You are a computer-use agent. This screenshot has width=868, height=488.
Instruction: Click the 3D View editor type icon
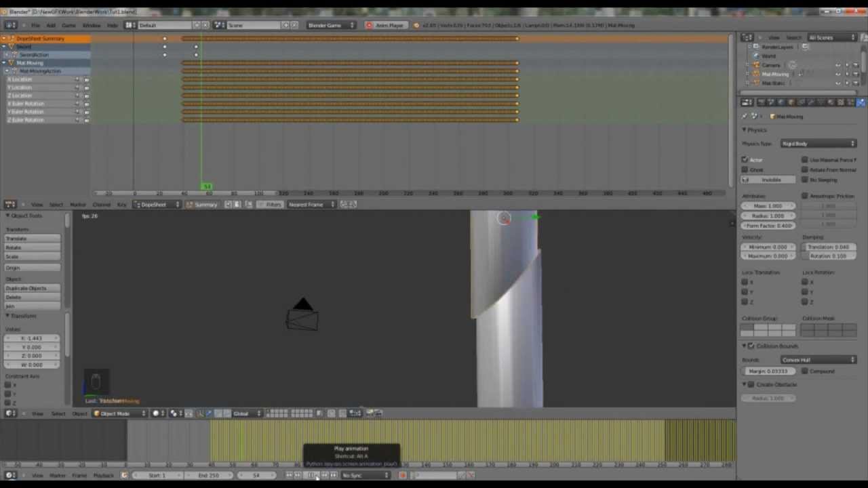coord(9,413)
